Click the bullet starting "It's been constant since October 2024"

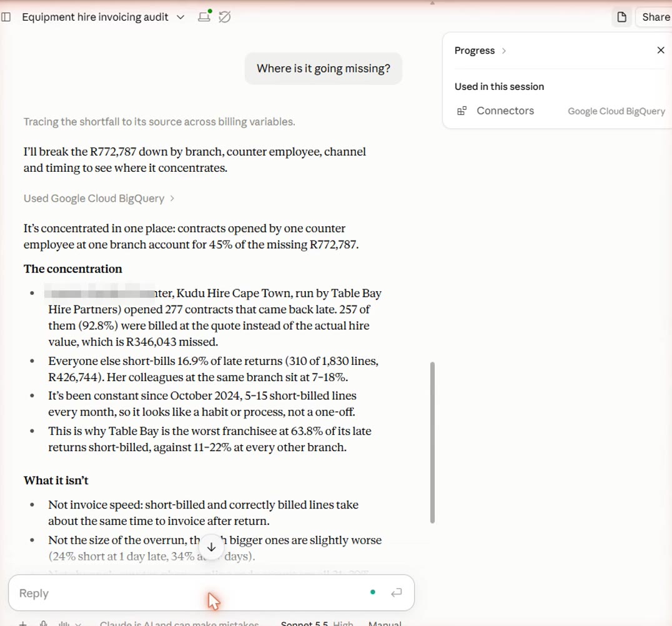pos(202,404)
